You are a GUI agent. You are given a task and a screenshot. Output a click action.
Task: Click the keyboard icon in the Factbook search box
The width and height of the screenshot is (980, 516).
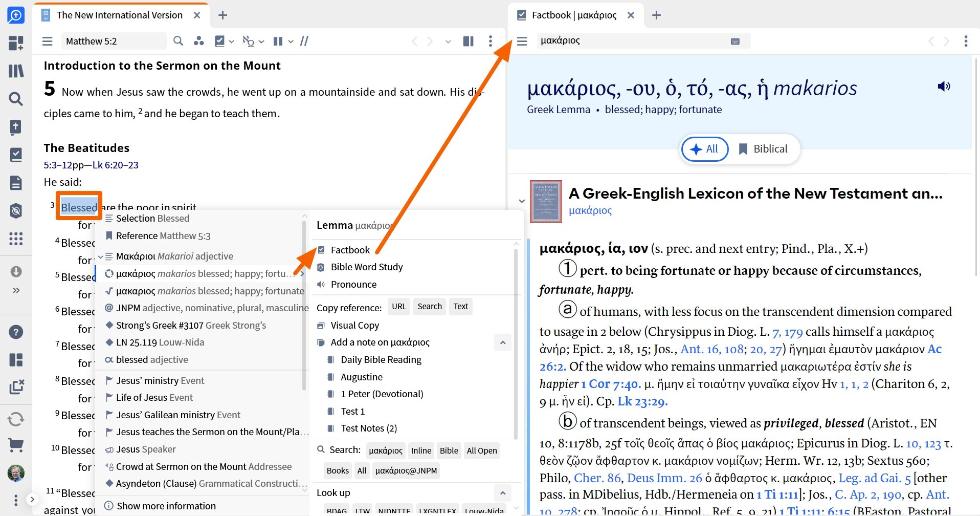point(735,41)
